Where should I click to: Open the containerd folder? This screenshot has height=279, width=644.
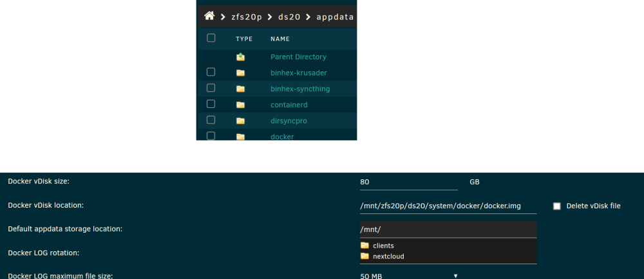[289, 105]
